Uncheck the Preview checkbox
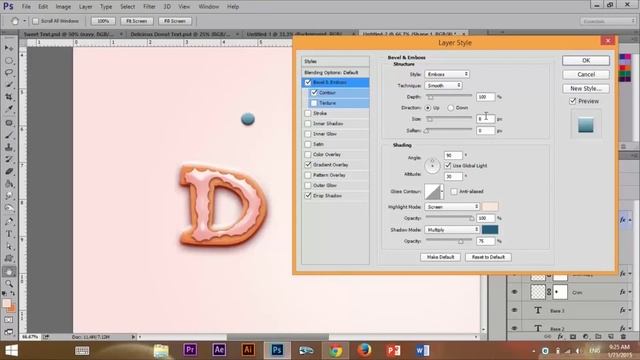Viewport: 640px width, 360px height. [x=573, y=101]
